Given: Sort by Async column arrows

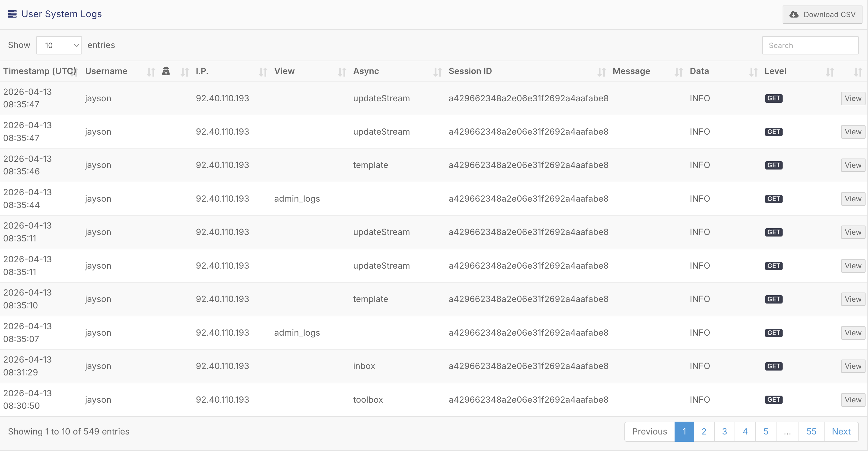Looking at the screenshot, I should [x=437, y=72].
